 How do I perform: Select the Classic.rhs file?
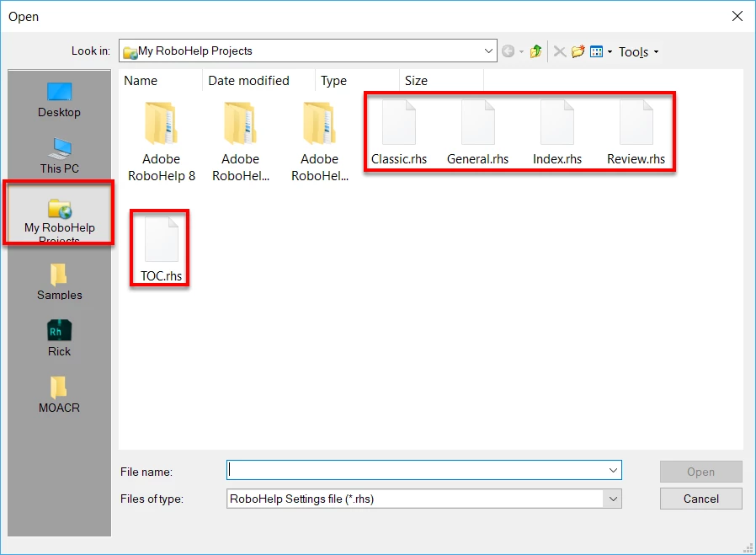click(x=399, y=133)
